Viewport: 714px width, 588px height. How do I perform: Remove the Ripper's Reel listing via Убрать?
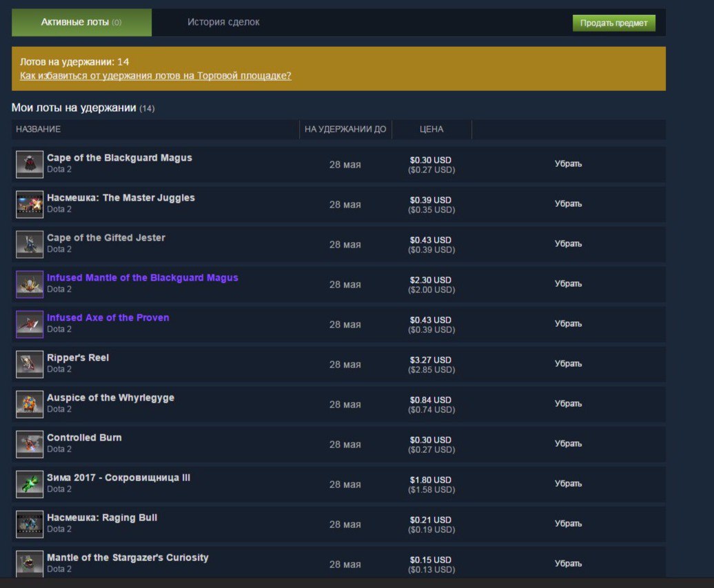pyautogui.click(x=568, y=364)
